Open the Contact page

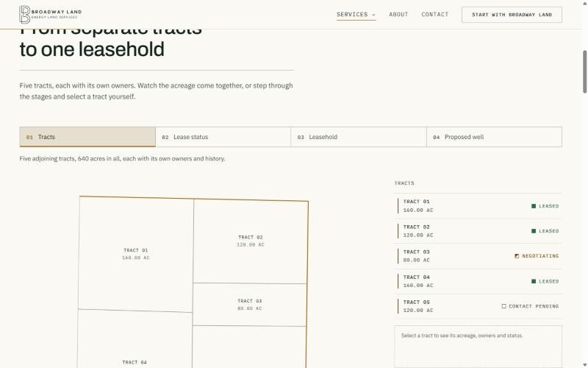pos(434,15)
